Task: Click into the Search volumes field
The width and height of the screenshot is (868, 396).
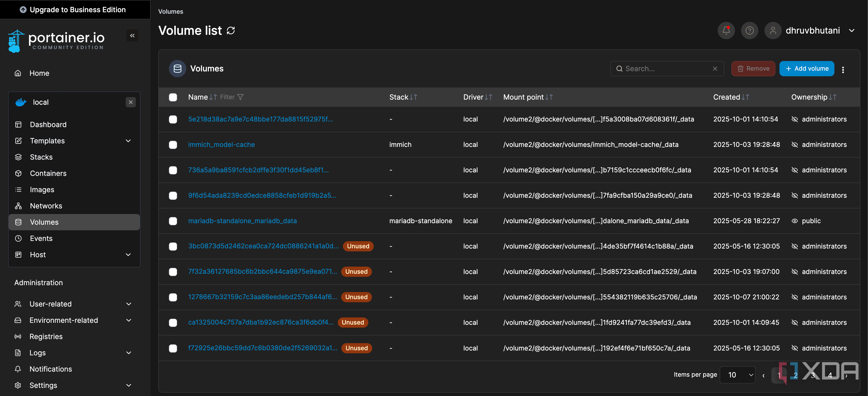Action: point(666,69)
